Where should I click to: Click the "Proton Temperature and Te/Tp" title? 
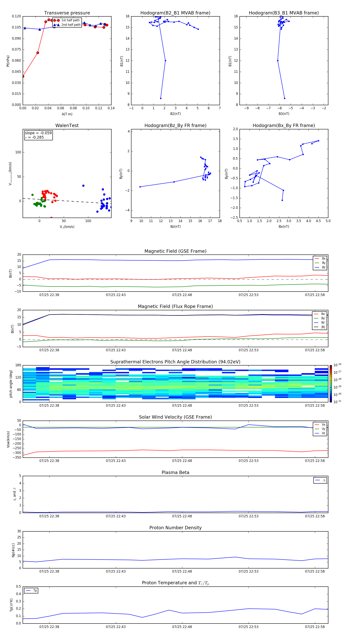tap(175, 583)
